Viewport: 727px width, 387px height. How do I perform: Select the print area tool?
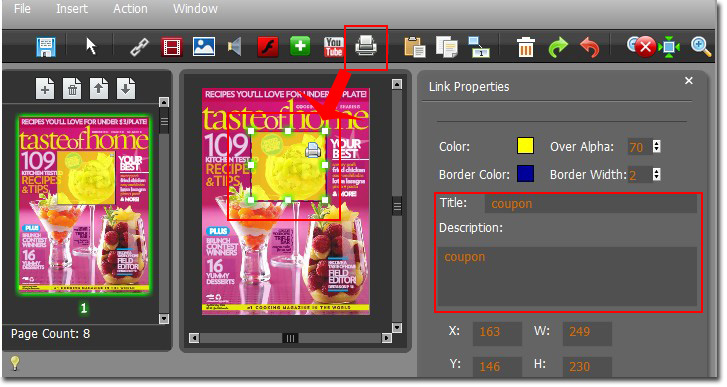pyautogui.click(x=366, y=46)
